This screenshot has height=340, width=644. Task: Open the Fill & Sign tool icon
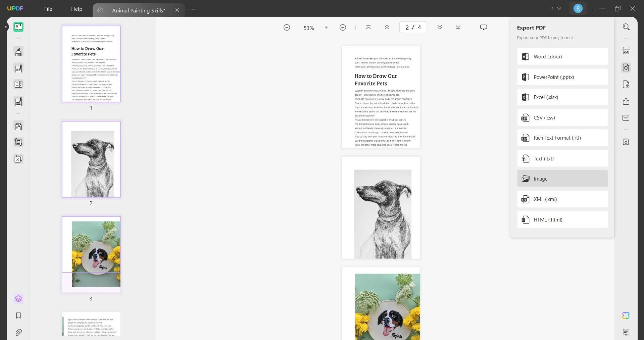point(18,101)
